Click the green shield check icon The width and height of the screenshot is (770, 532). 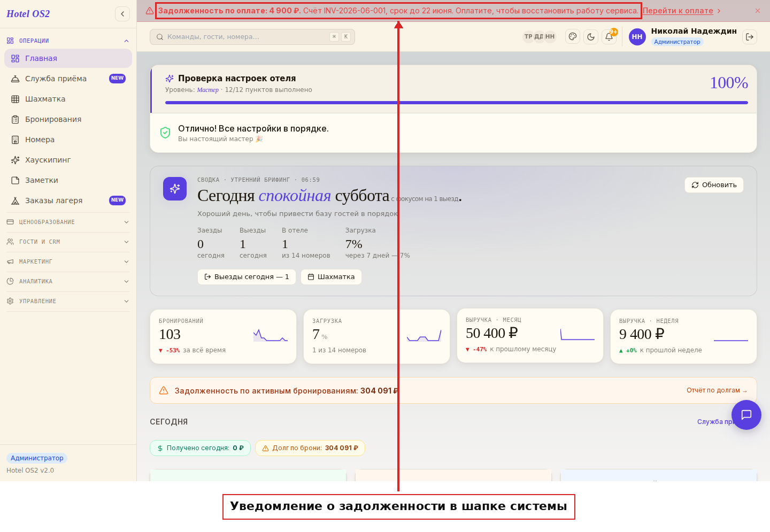[x=165, y=133]
